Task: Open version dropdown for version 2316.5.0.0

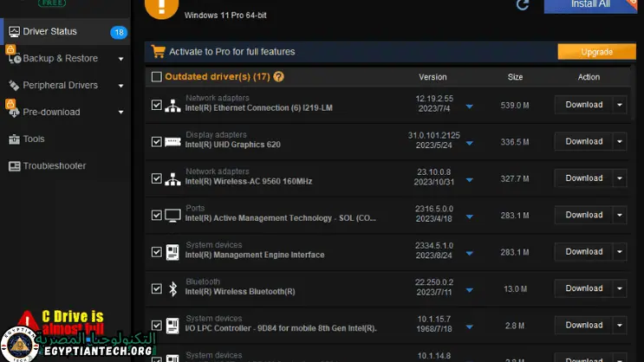Action: coord(470,217)
